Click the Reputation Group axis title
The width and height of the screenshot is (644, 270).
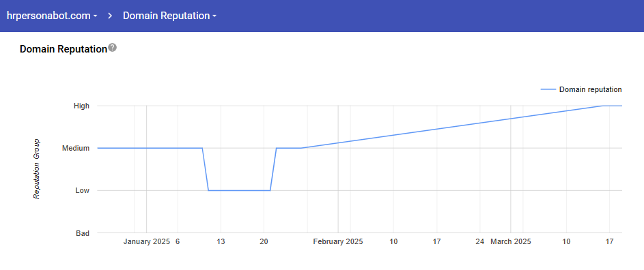click(37, 169)
